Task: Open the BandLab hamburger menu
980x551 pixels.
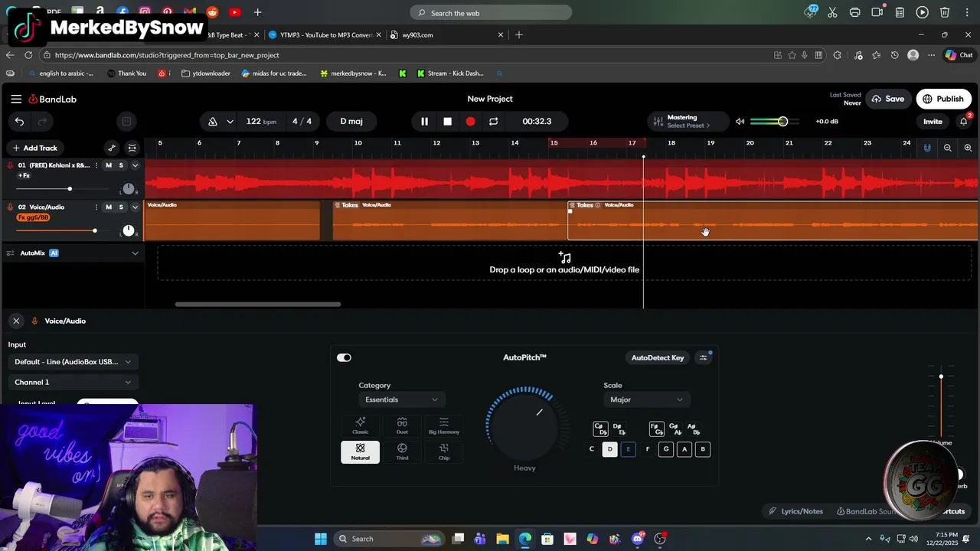Action: 16,99
